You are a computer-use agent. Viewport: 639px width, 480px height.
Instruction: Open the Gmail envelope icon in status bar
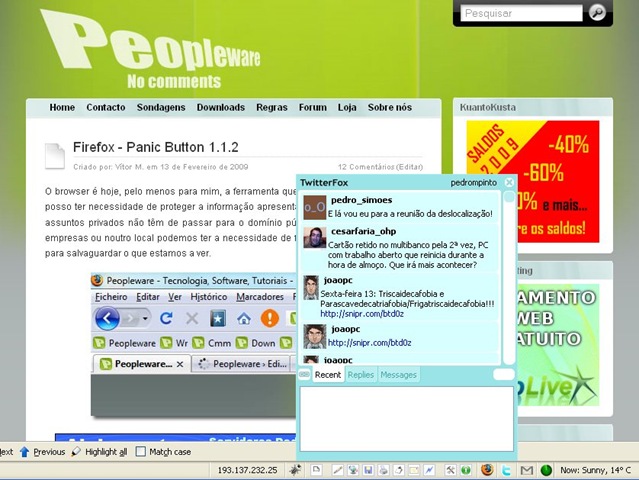(527, 470)
